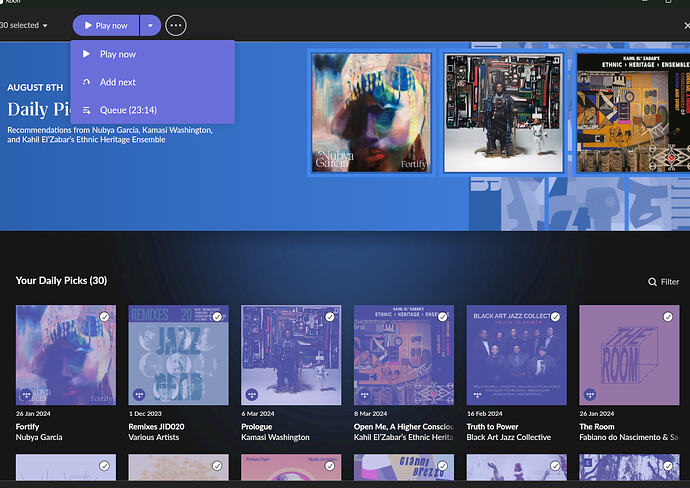Viewport: 690px width, 488px height.
Task: Open the Filter search for Daily Picks
Action: coord(664,282)
